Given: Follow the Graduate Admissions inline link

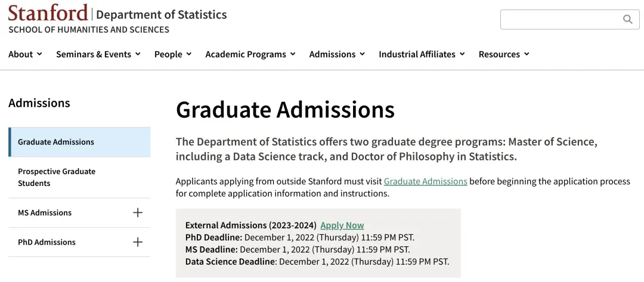Looking at the screenshot, I should tap(425, 181).
